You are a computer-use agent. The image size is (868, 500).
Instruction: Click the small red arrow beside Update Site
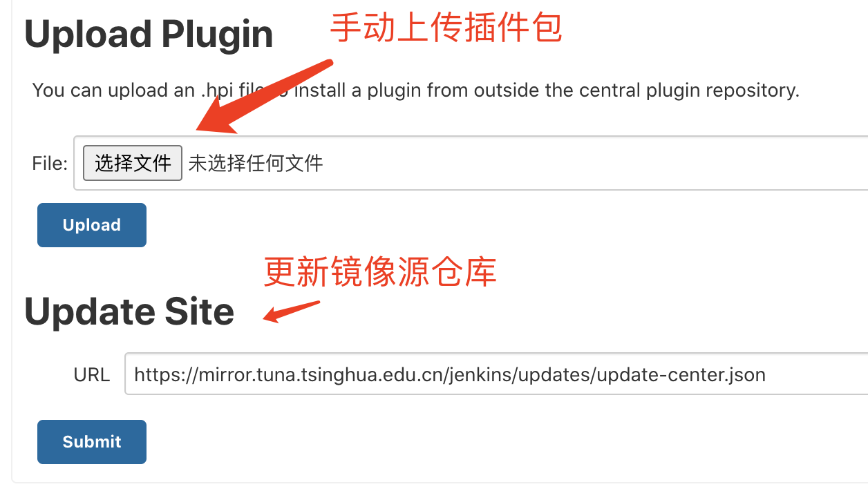point(292,311)
